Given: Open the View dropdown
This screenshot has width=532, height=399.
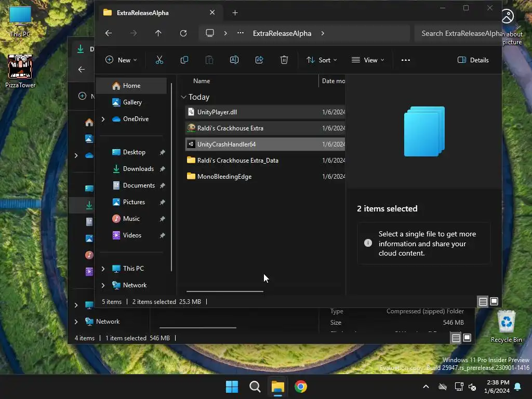Looking at the screenshot, I should [368, 60].
